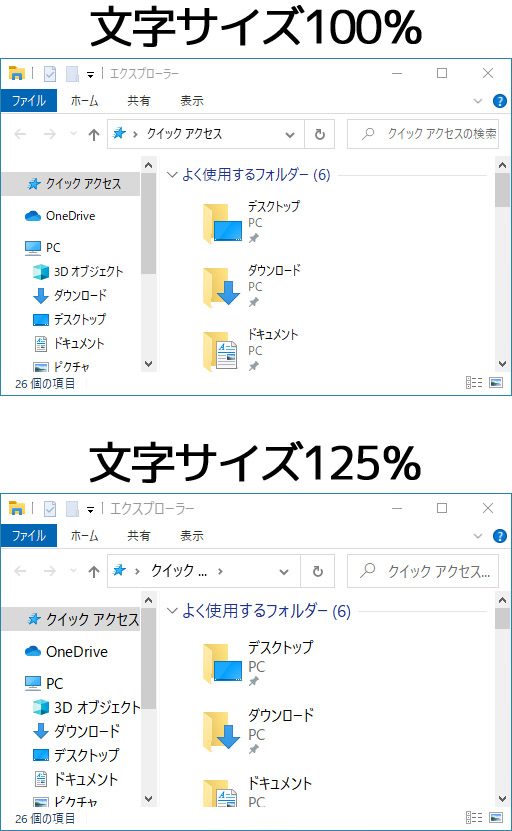The width and height of the screenshot is (512, 831).
Task: Open the address bar history dropdown in 100% window
Action: (290, 135)
